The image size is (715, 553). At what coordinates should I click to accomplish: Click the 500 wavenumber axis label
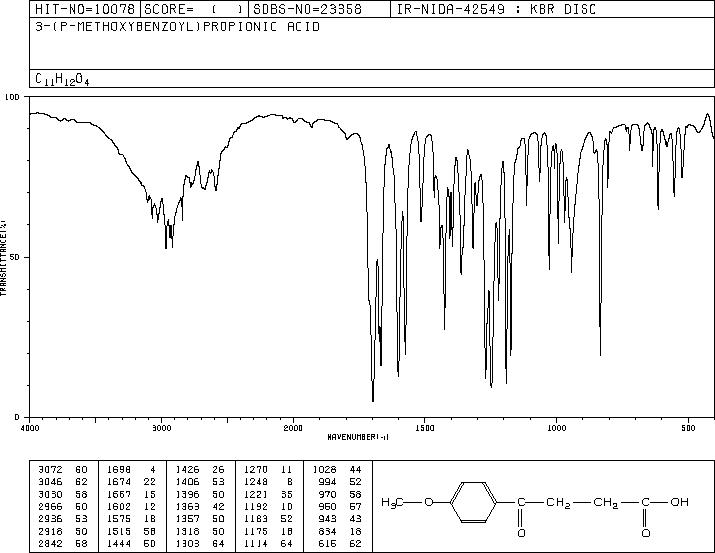click(x=688, y=428)
